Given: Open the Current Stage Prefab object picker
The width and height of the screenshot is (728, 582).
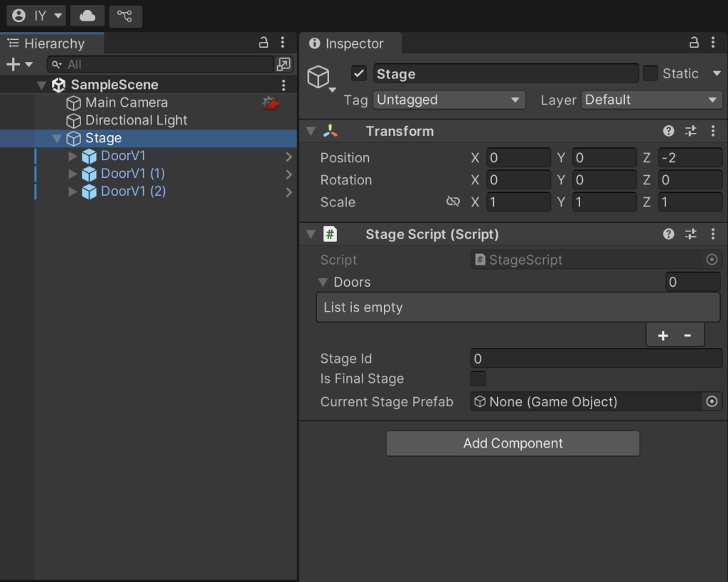Looking at the screenshot, I should [x=712, y=402].
